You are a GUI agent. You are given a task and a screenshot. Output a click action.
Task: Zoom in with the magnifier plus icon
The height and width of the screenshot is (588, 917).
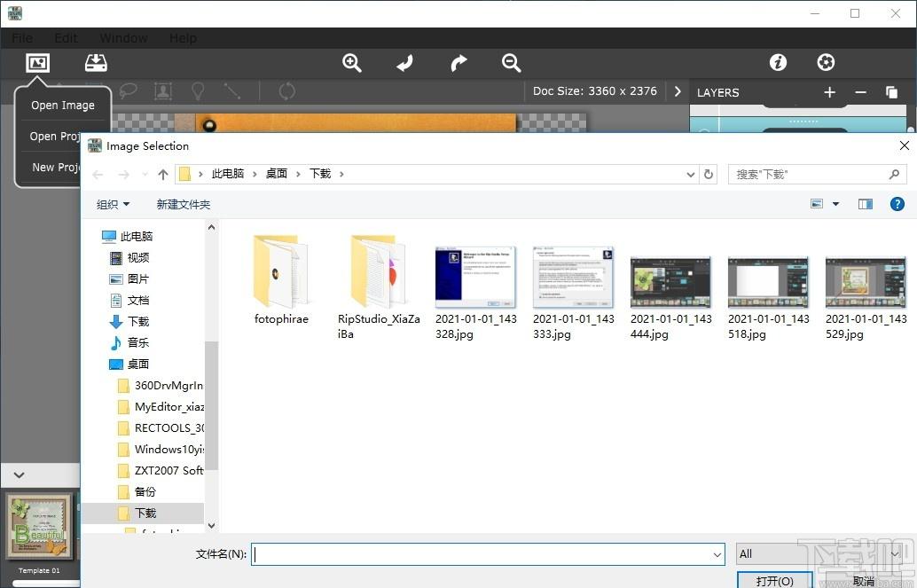(x=351, y=63)
